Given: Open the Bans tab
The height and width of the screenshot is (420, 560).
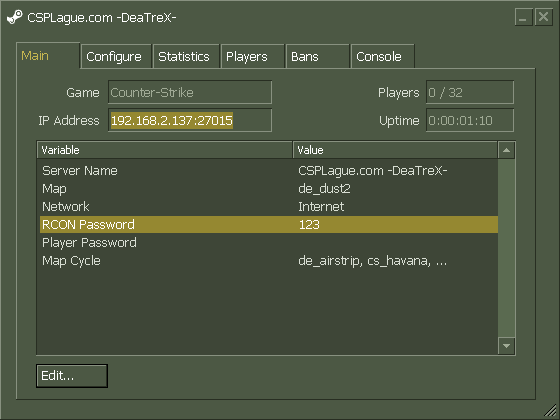Looking at the screenshot, I should coord(318,56).
